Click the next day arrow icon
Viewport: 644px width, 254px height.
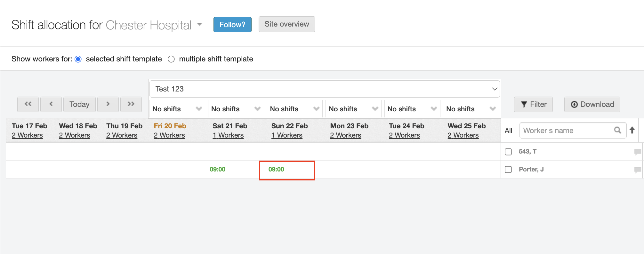[108, 104]
